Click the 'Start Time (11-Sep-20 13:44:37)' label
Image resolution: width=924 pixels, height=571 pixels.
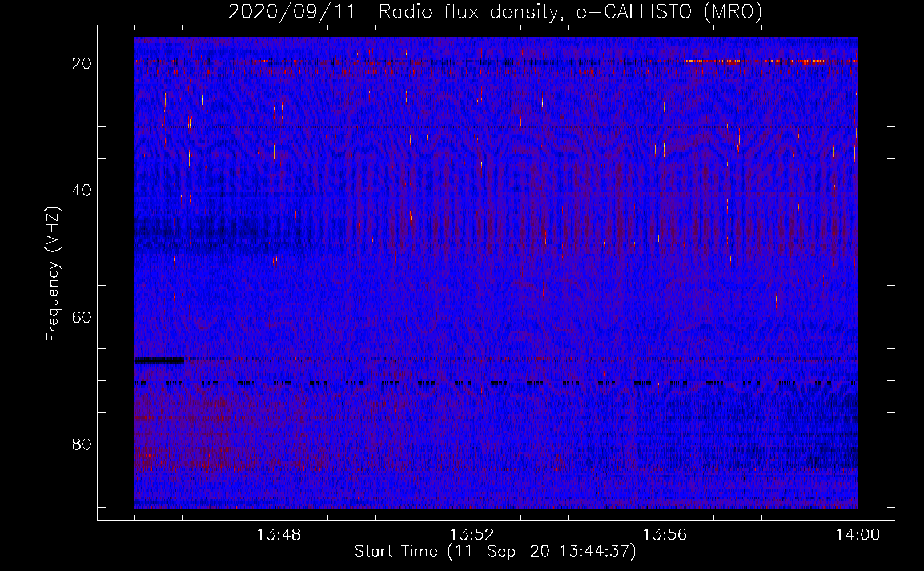[495, 552]
